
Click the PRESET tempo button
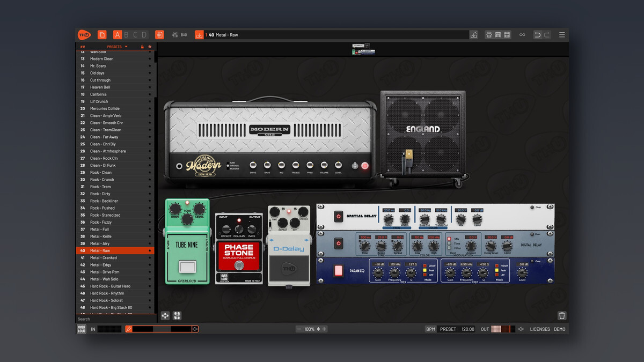(448, 329)
